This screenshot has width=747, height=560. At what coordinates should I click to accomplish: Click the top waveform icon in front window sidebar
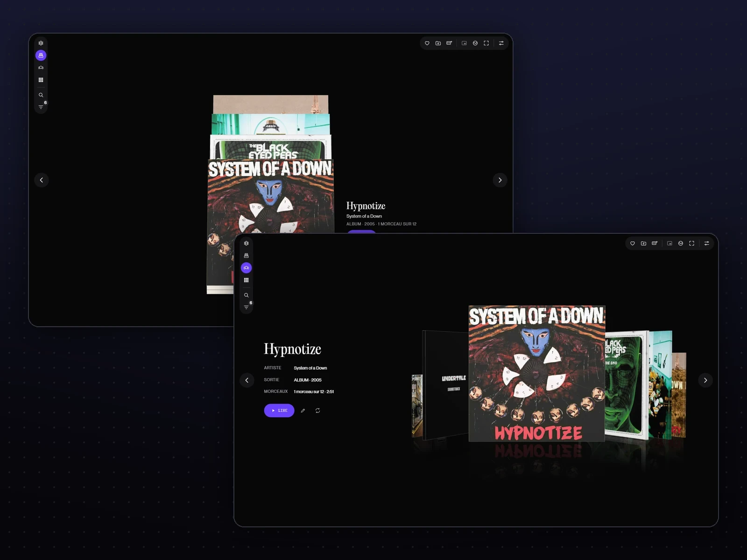pos(246,243)
